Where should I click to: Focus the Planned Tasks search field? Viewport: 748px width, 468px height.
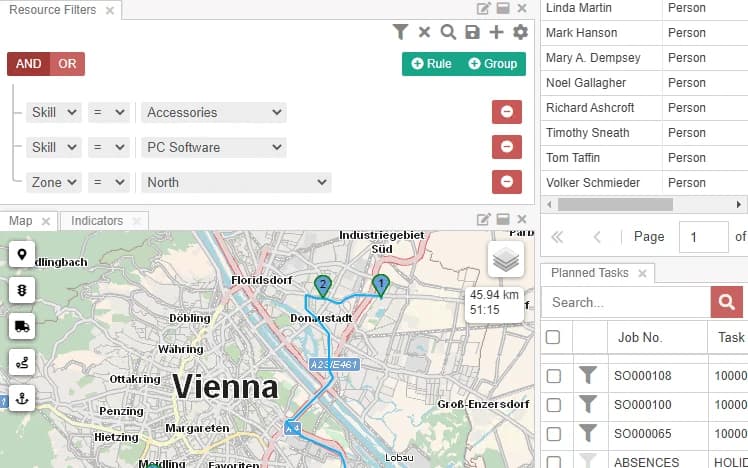coord(626,302)
